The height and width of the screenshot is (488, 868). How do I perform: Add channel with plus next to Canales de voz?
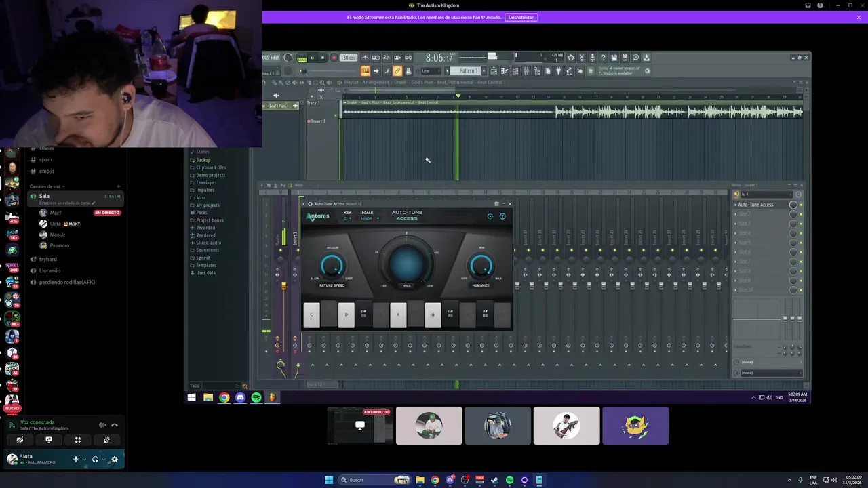point(118,186)
